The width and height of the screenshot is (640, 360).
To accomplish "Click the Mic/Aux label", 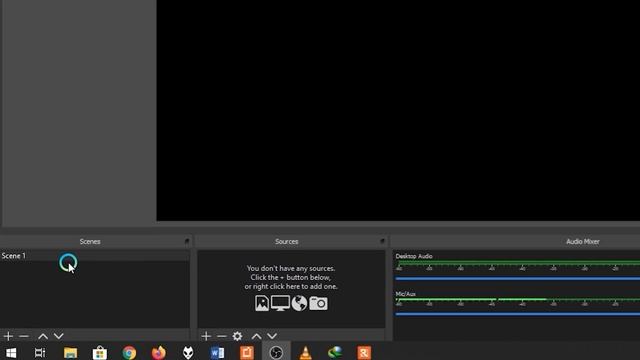I will tap(405, 294).
